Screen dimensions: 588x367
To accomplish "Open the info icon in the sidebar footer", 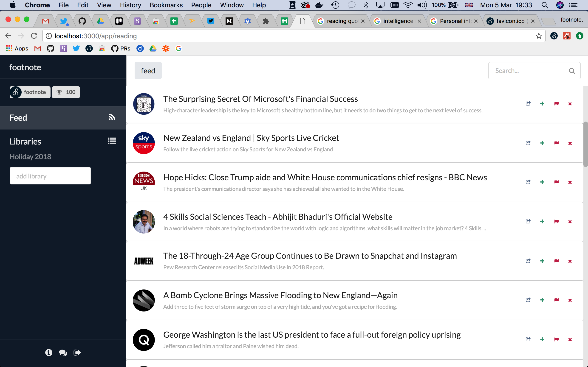I will click(x=49, y=353).
